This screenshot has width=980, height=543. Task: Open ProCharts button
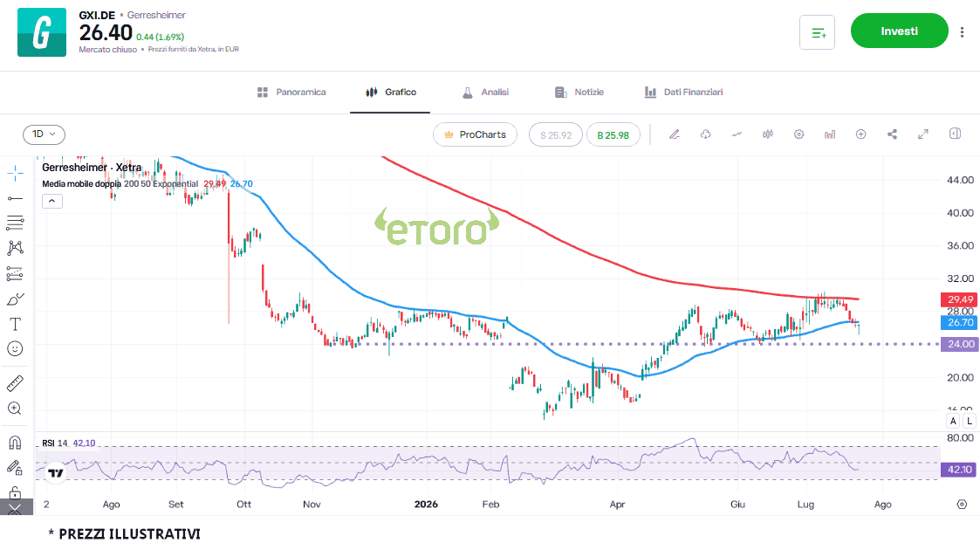click(475, 134)
